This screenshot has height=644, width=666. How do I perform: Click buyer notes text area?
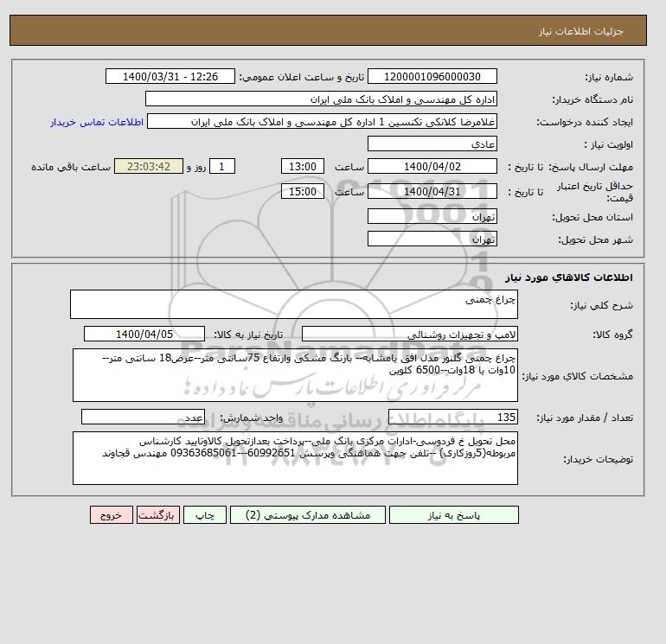295,458
